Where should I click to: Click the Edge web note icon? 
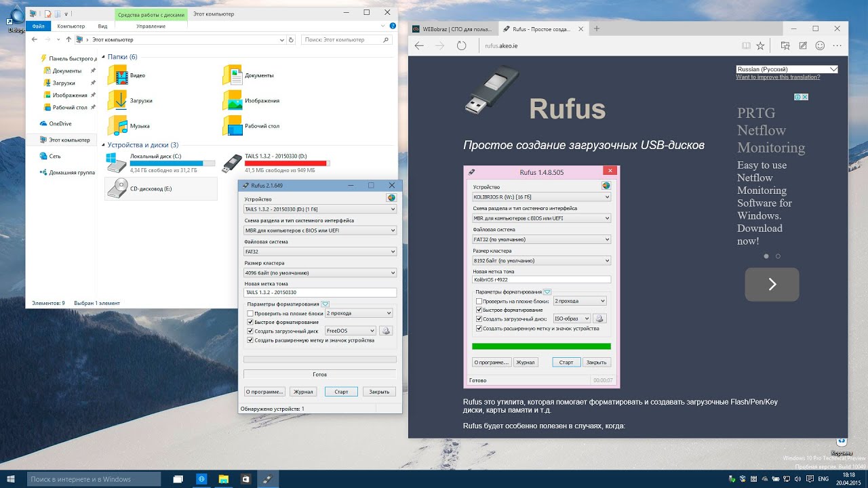(x=803, y=45)
